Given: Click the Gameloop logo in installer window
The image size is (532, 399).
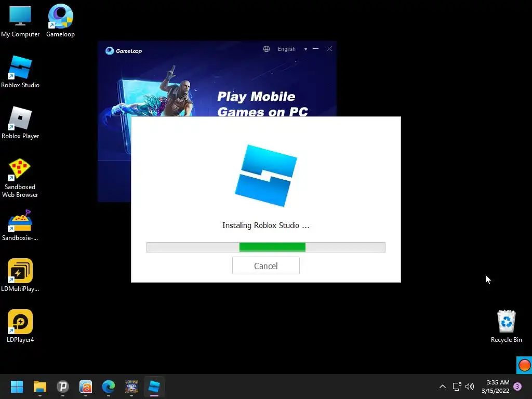Looking at the screenshot, I should point(124,51).
